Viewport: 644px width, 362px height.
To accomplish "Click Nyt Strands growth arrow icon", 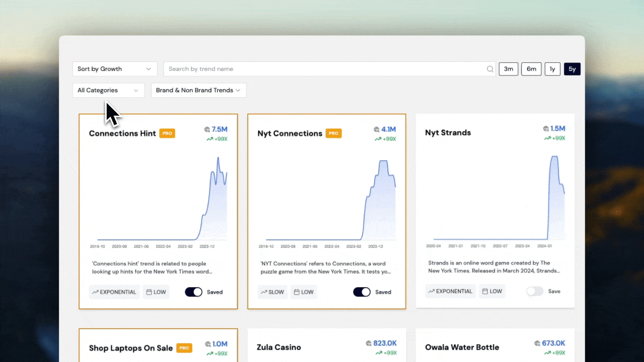I will coord(547,139).
